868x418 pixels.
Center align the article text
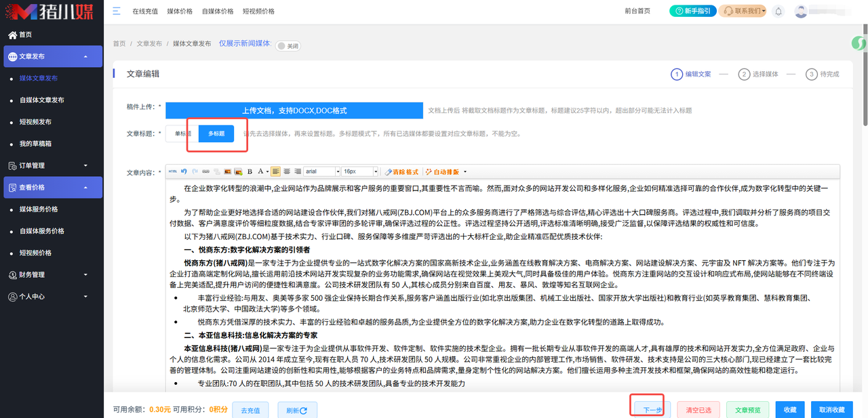tap(287, 171)
